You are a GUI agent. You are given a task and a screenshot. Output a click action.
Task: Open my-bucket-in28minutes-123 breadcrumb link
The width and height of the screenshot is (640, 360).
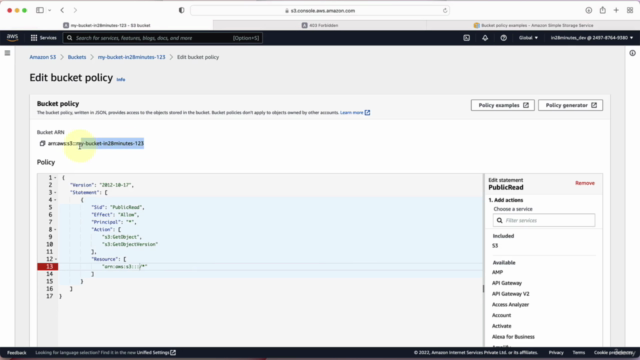131,57
